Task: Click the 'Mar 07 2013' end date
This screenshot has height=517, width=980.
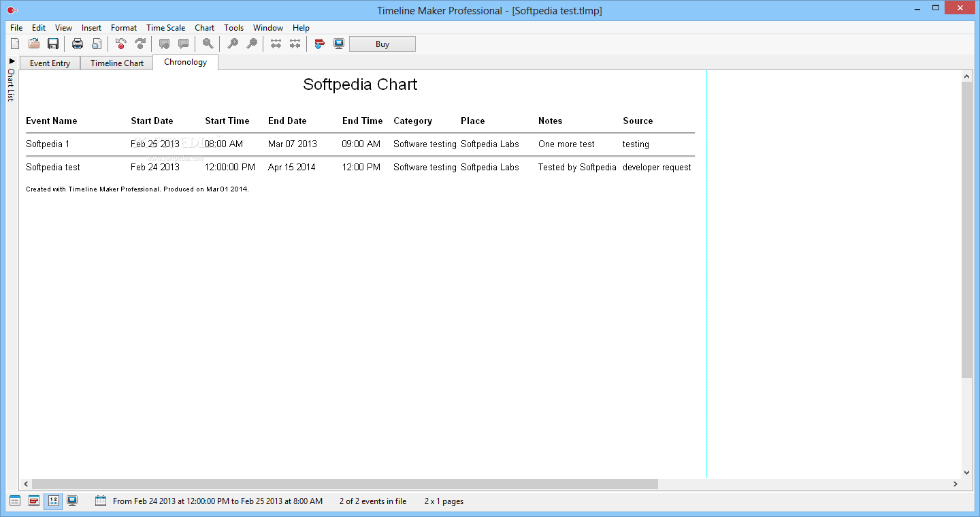Action: (293, 144)
